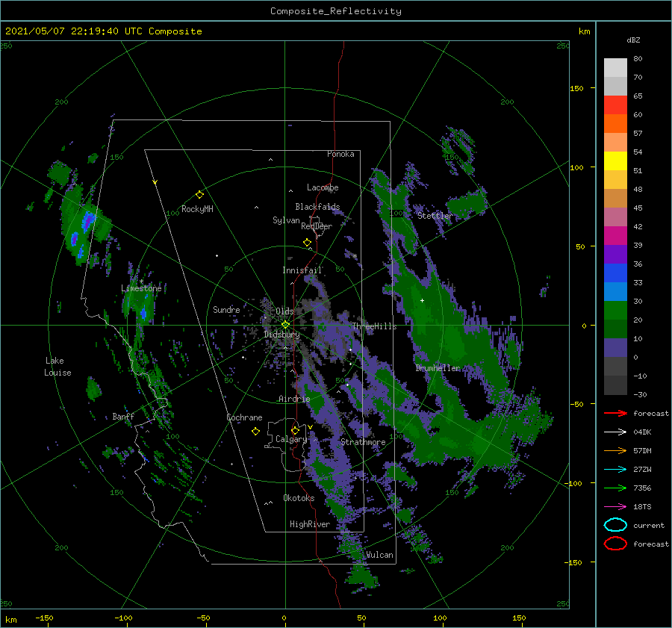Click the Composite_Reflectivity title text

pos(335,11)
